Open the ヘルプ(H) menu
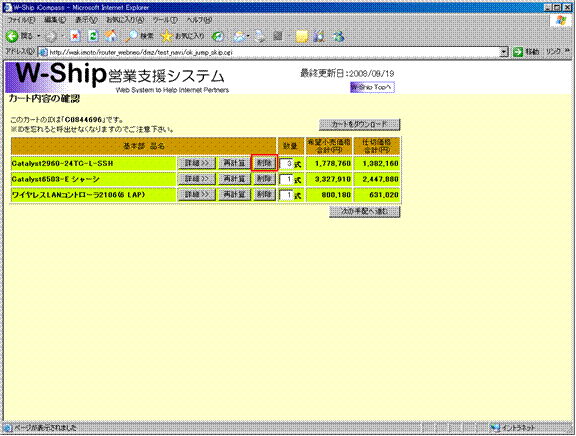Screen dimensions: 576x436 [199, 20]
